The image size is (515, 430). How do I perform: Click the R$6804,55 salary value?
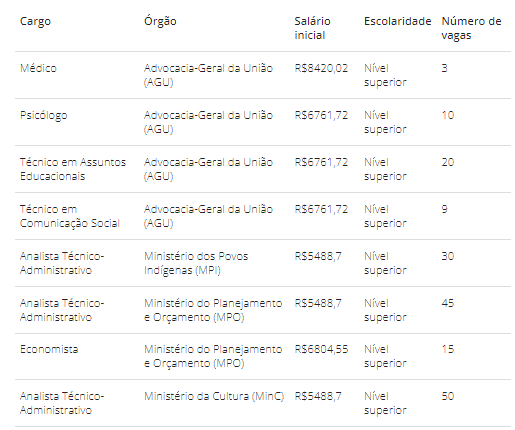321,349
